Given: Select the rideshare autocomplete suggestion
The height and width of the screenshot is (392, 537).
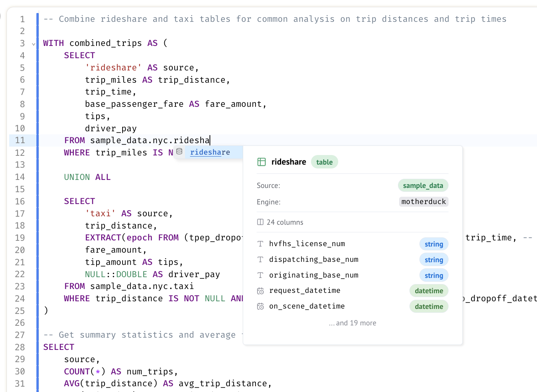Looking at the screenshot, I should click(210, 152).
